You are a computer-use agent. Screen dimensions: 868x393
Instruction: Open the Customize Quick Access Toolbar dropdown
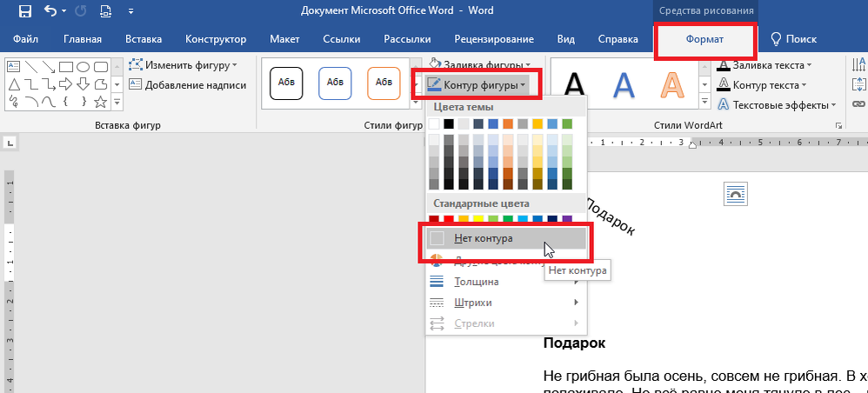[x=130, y=10]
